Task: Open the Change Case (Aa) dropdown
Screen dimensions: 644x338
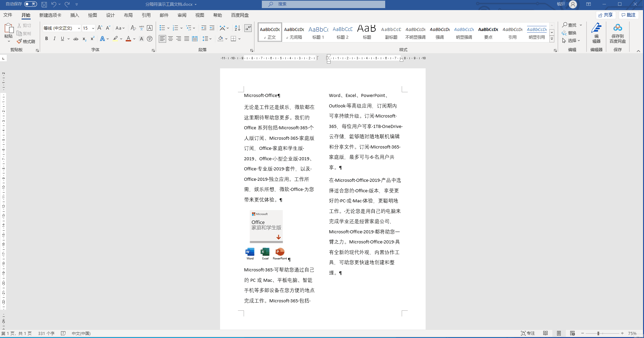Action: 120,28
